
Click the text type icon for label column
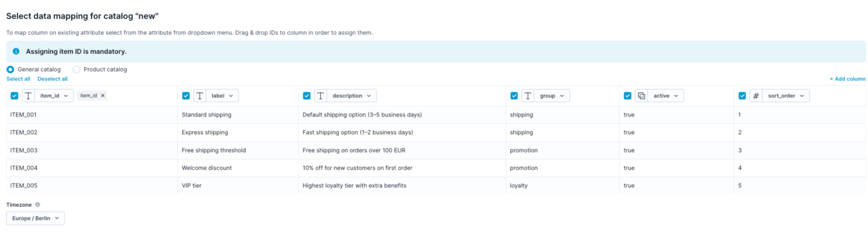pos(200,96)
